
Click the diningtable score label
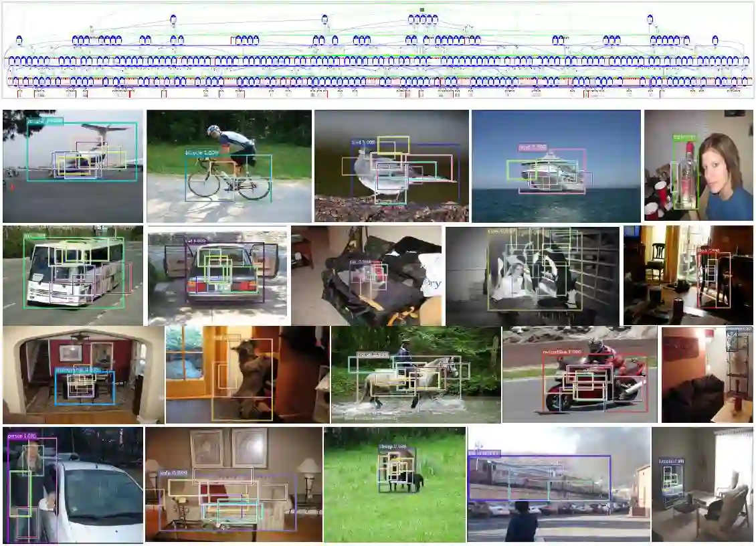pos(78,370)
